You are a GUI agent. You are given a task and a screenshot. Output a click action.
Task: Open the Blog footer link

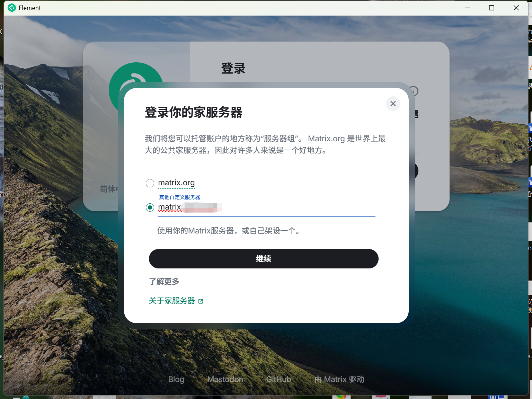(x=176, y=379)
